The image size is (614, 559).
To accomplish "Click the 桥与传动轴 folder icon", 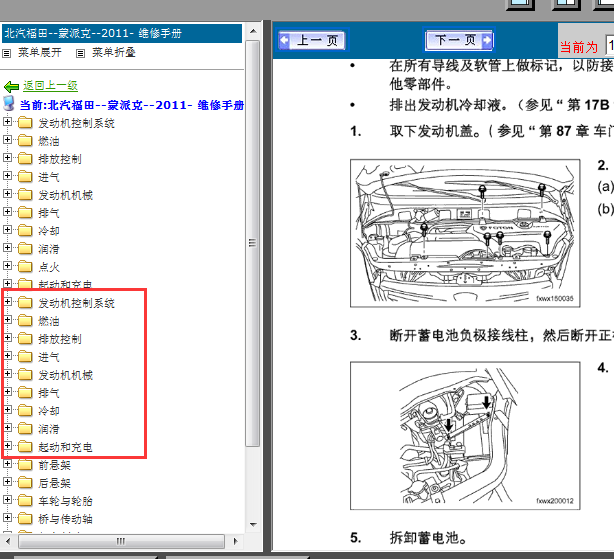I will 25,519.
